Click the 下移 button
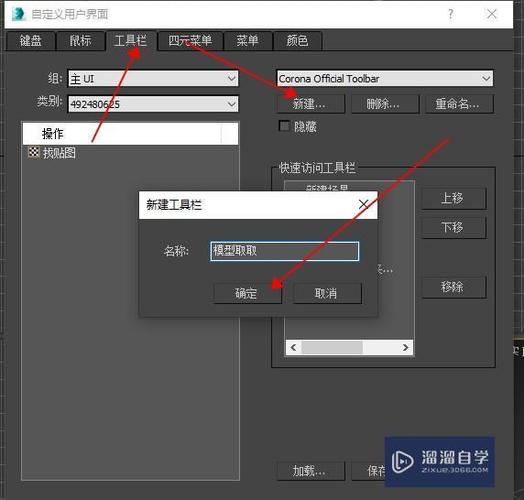 coord(453,228)
